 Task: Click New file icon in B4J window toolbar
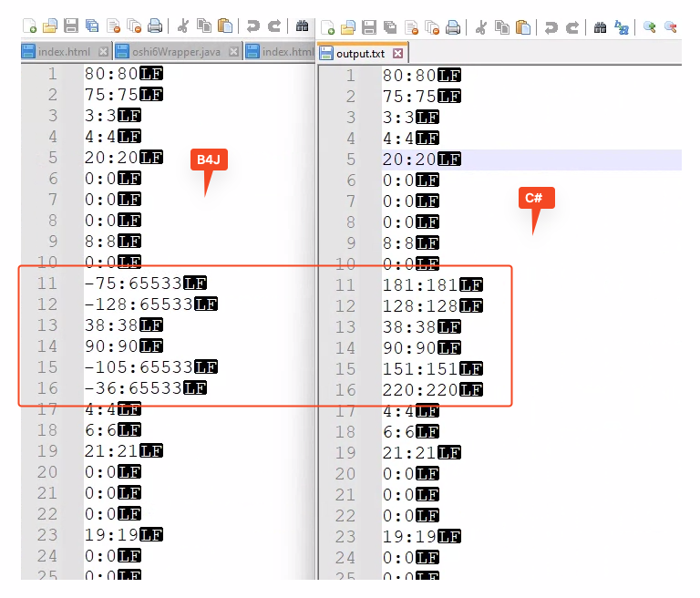30,26
